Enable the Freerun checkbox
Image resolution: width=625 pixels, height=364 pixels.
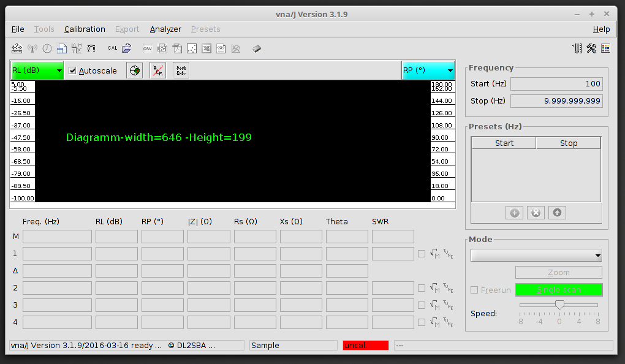pos(474,290)
